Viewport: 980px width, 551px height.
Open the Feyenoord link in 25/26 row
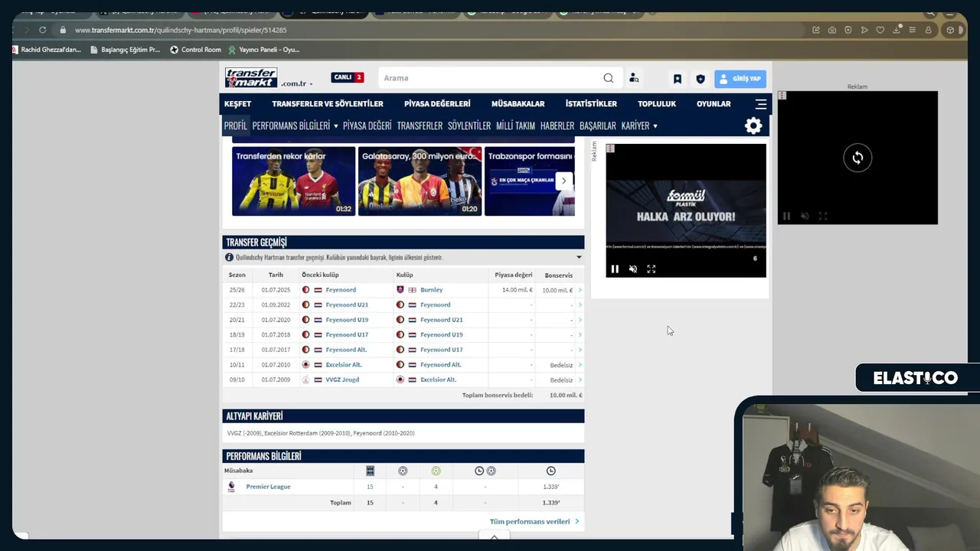(341, 290)
